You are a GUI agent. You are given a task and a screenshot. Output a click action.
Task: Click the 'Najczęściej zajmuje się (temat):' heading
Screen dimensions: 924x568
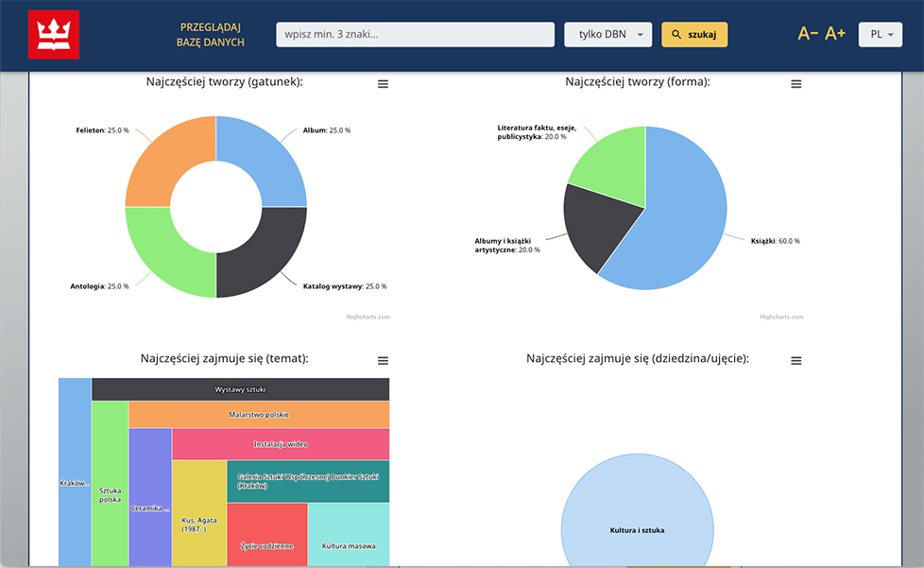coord(225,358)
